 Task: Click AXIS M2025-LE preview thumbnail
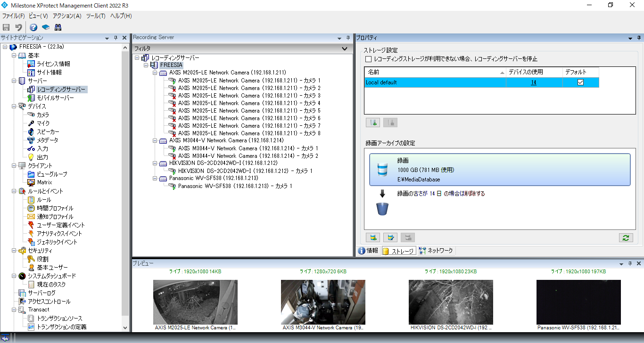tap(195, 302)
